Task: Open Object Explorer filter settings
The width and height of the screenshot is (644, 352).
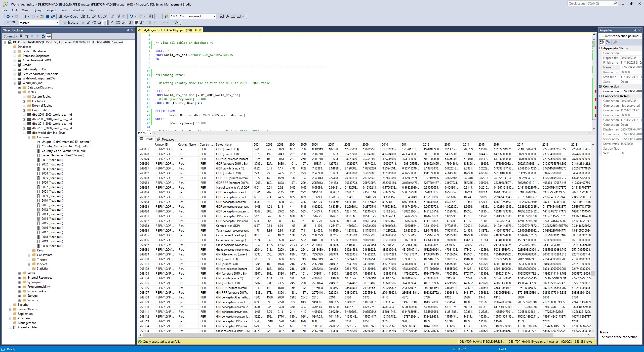Action: (38, 36)
